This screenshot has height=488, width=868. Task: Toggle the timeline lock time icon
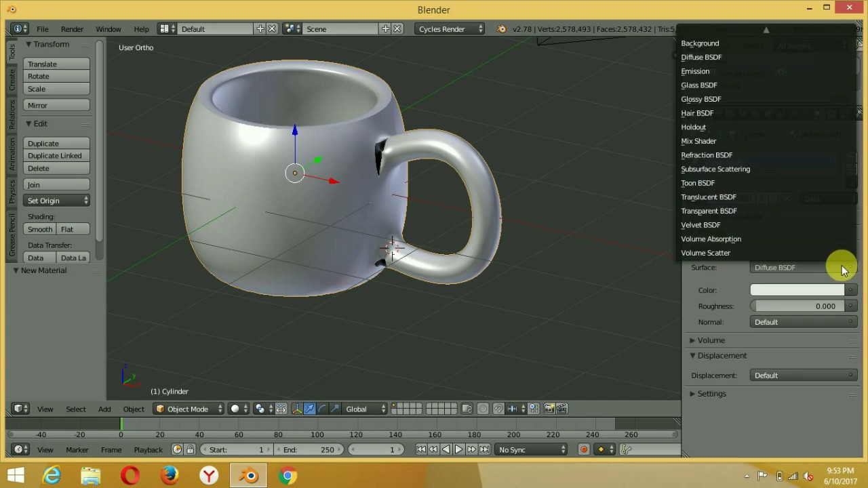click(190, 449)
